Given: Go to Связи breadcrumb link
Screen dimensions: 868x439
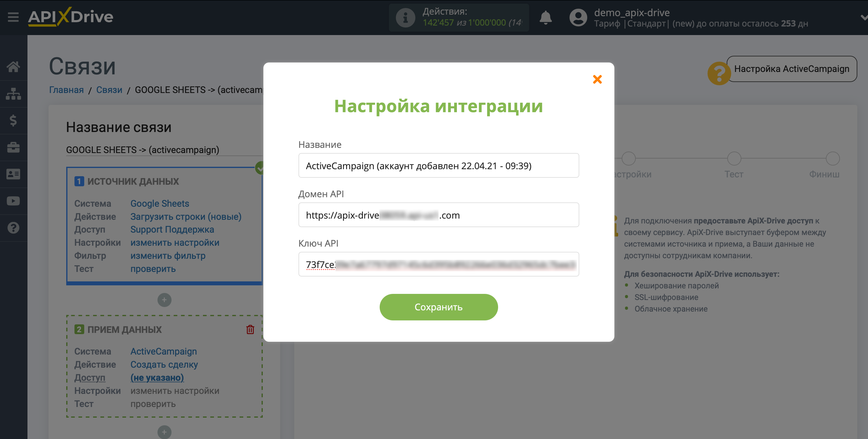Looking at the screenshot, I should (x=109, y=90).
